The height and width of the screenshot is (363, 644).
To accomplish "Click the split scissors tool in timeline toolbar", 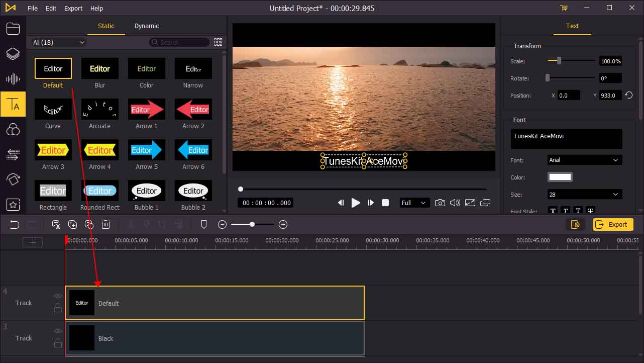I will pyautogui.click(x=56, y=225).
